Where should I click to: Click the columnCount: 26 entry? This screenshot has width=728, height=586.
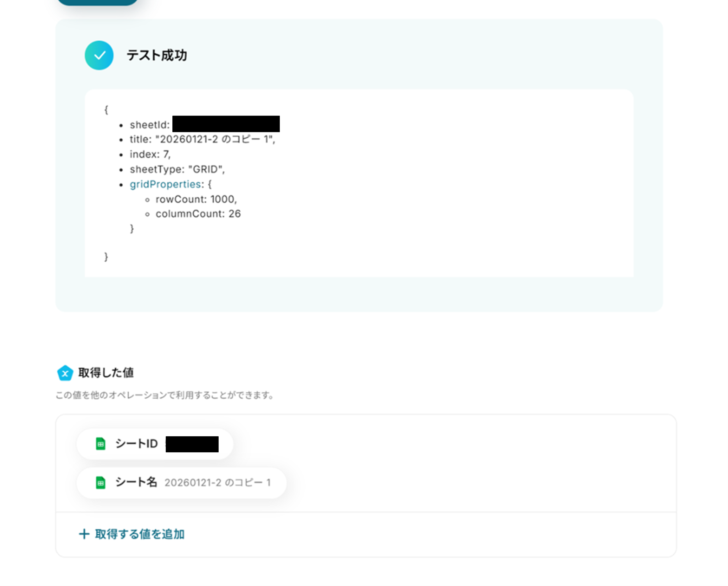click(198, 214)
